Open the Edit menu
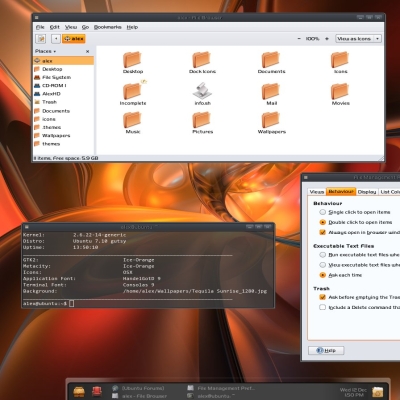This screenshot has width=400, height=400. click(x=55, y=27)
